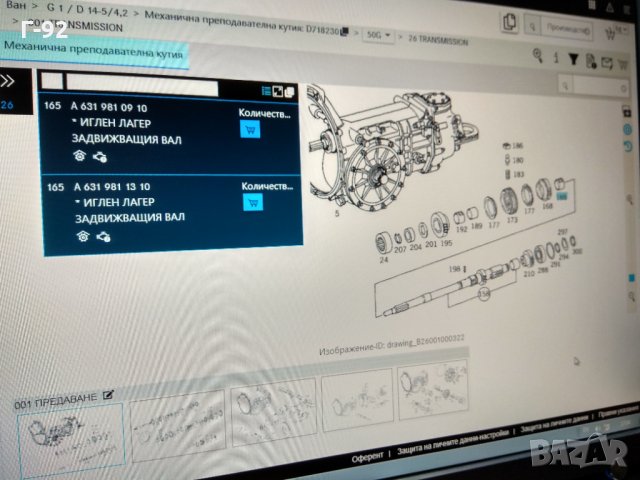Add part A 631 981 13 10 to cart
Screen dimensions: 640x480
tap(252, 203)
